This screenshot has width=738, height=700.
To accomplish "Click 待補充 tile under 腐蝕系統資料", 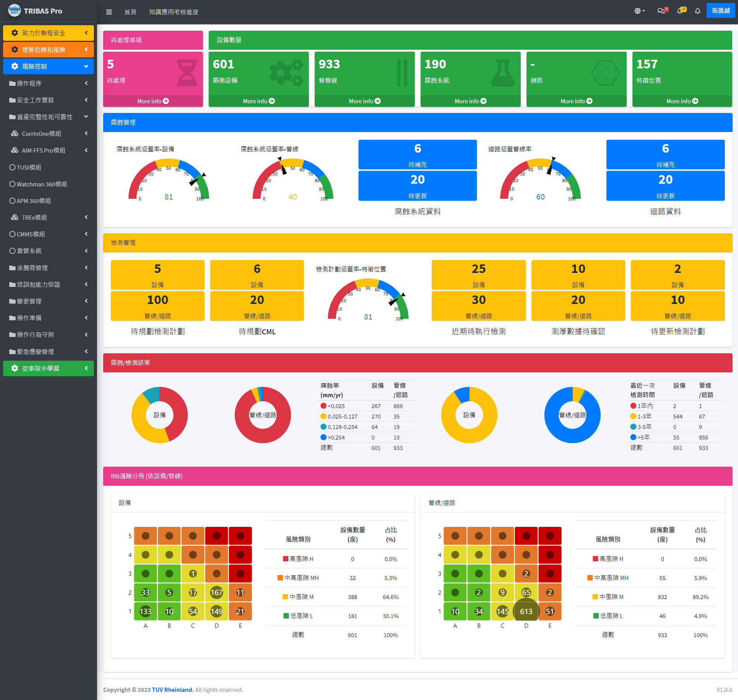I will tap(418, 154).
